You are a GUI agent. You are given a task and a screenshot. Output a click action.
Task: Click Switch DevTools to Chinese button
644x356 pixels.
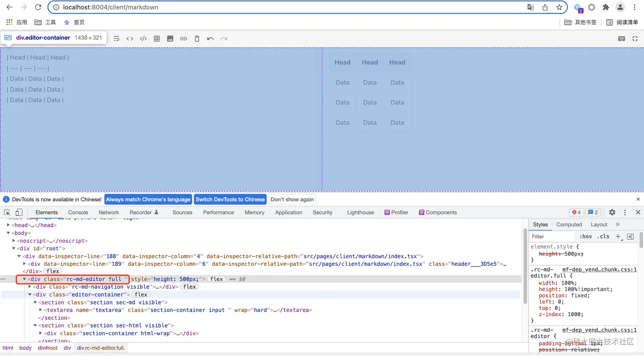[x=230, y=199]
